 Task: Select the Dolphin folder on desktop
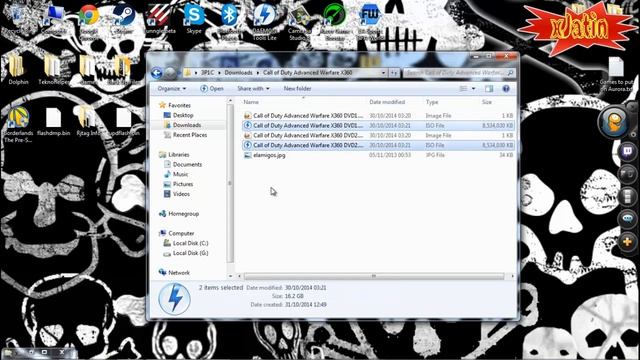tap(18, 70)
